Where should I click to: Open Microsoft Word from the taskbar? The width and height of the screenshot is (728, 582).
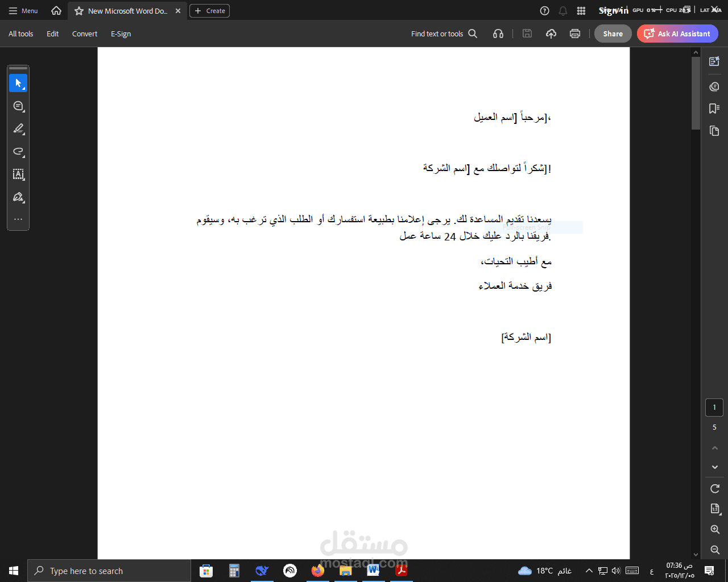pos(373,571)
